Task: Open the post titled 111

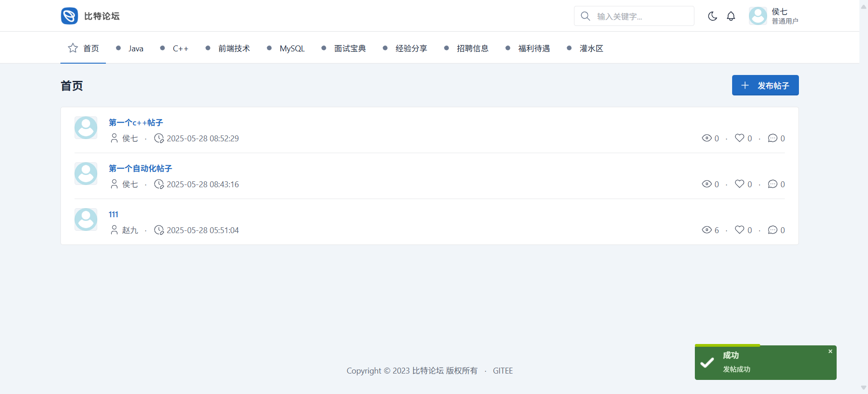Action: (114, 214)
